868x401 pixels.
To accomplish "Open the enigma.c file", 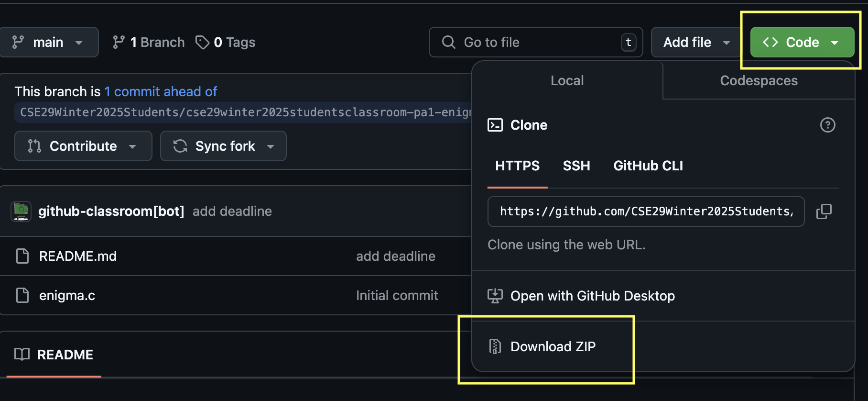I will click(x=67, y=295).
